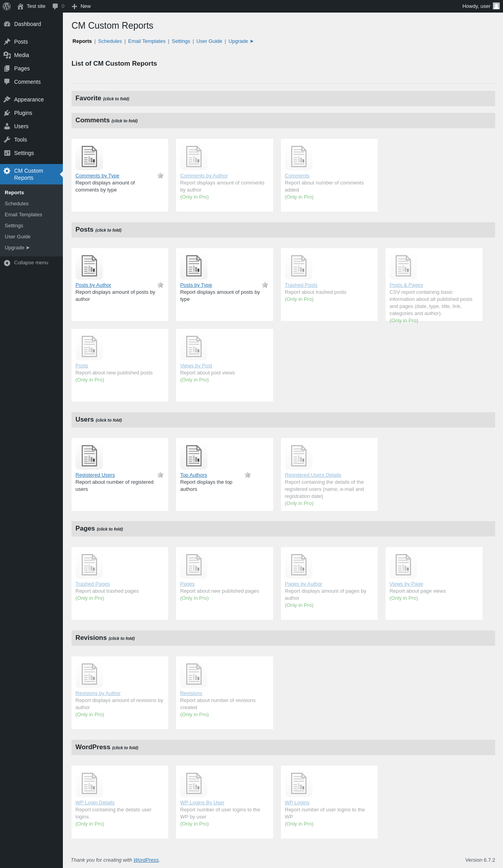Click New in the admin bar
This screenshot has width=503, height=868.
tap(81, 6)
